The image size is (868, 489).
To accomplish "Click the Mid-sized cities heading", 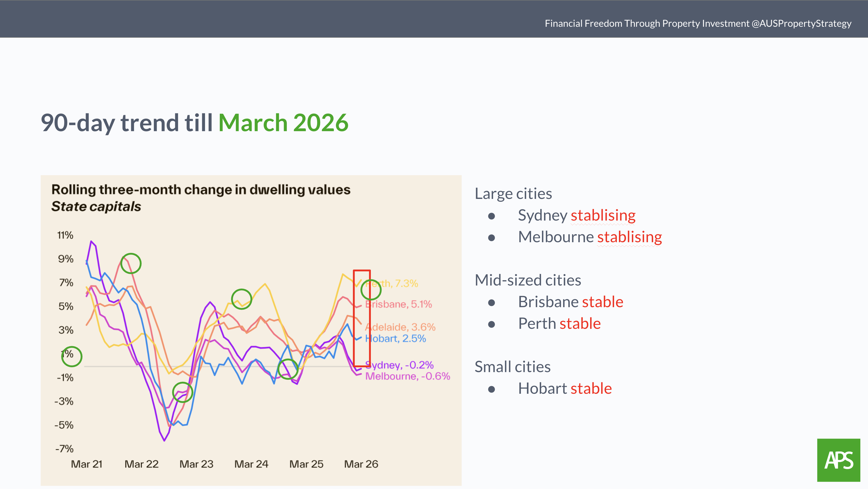I will click(x=528, y=280).
